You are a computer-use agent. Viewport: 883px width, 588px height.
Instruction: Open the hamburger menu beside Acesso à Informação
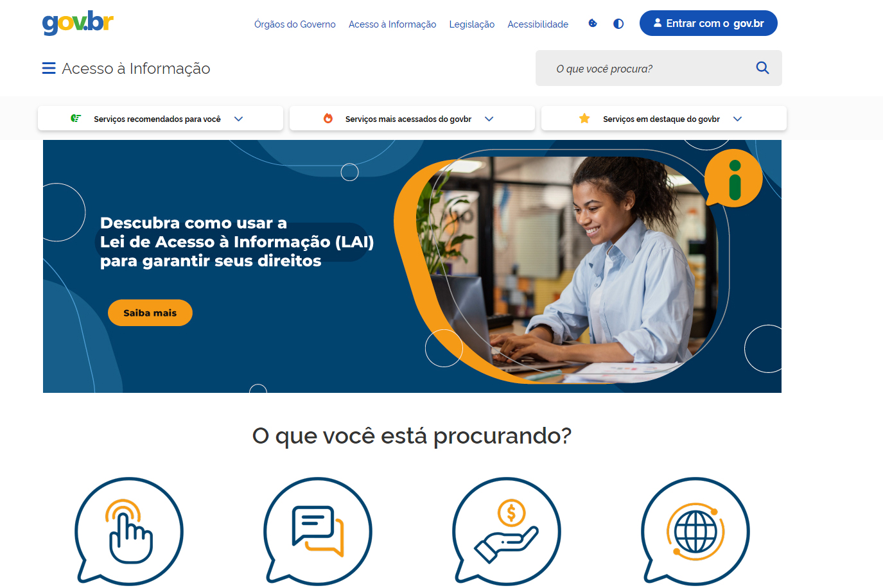[49, 68]
